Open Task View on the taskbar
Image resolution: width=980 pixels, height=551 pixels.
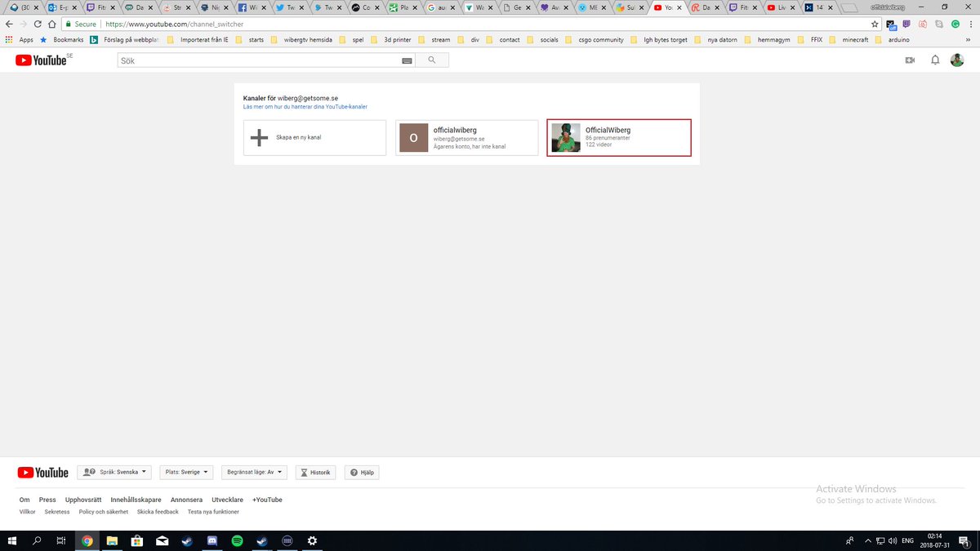pyautogui.click(x=61, y=540)
